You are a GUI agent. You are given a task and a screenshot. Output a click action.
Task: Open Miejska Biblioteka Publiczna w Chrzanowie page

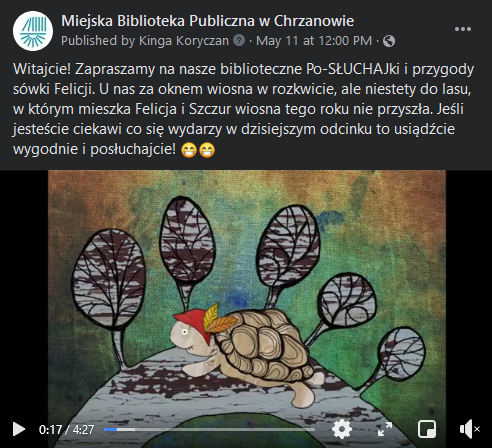207,21
